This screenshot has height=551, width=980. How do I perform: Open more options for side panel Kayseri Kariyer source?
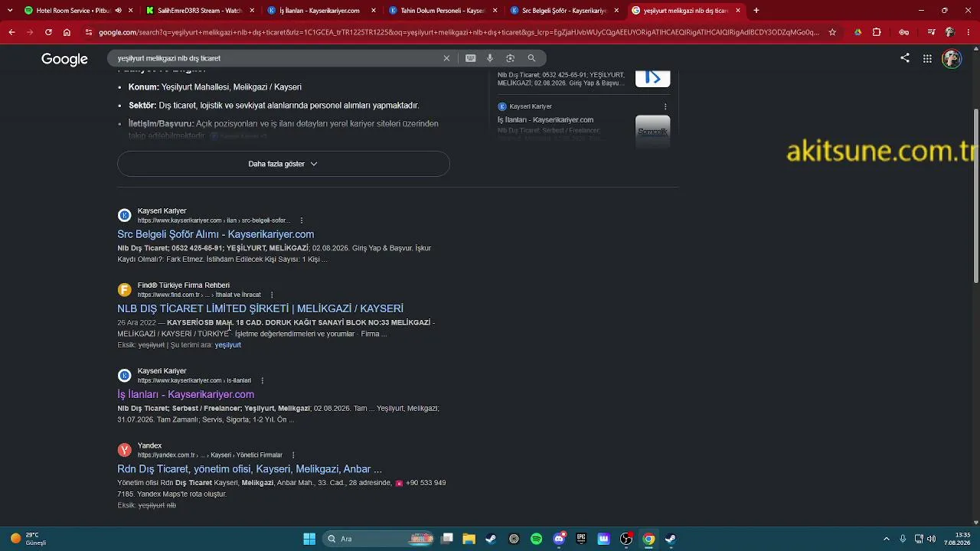pos(665,106)
